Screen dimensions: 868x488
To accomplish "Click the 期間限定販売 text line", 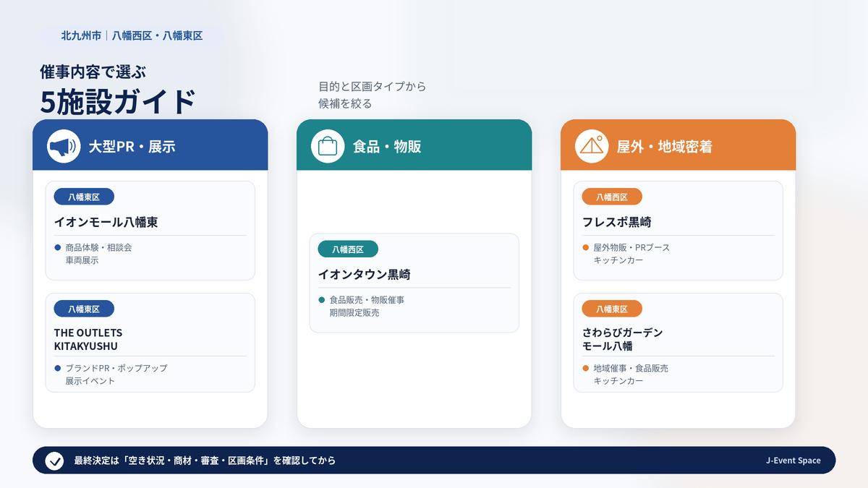I will pyautogui.click(x=354, y=312).
